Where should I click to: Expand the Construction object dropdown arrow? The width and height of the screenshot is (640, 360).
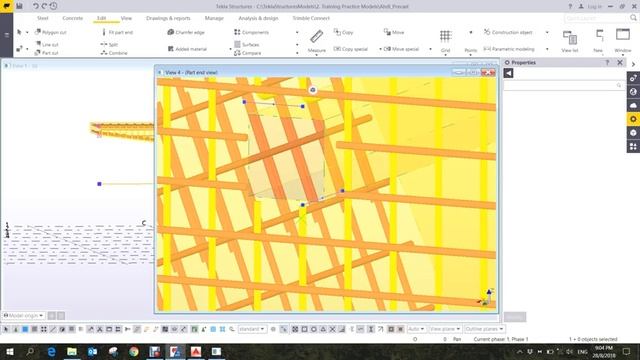[547, 32]
